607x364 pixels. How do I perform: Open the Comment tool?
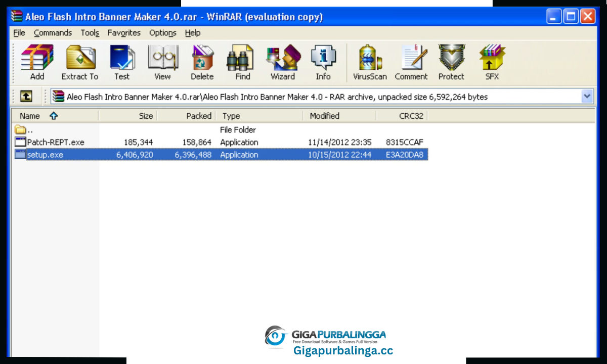[x=411, y=62]
